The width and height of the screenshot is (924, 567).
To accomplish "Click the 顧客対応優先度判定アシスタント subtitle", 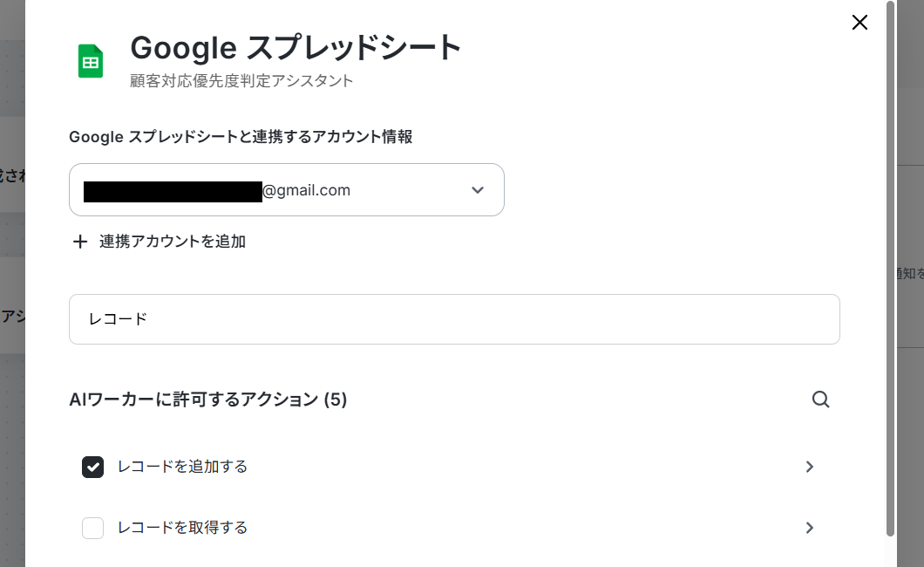I will tap(241, 81).
